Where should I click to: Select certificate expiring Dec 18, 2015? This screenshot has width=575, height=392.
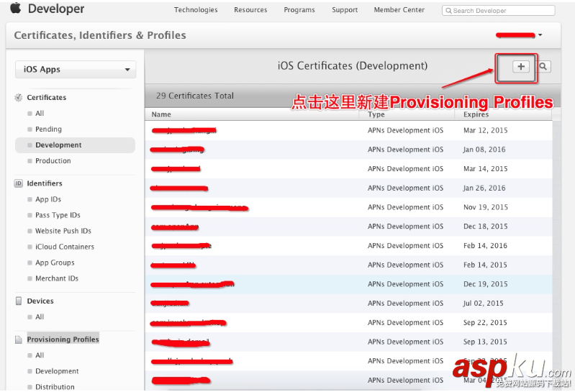point(348,227)
